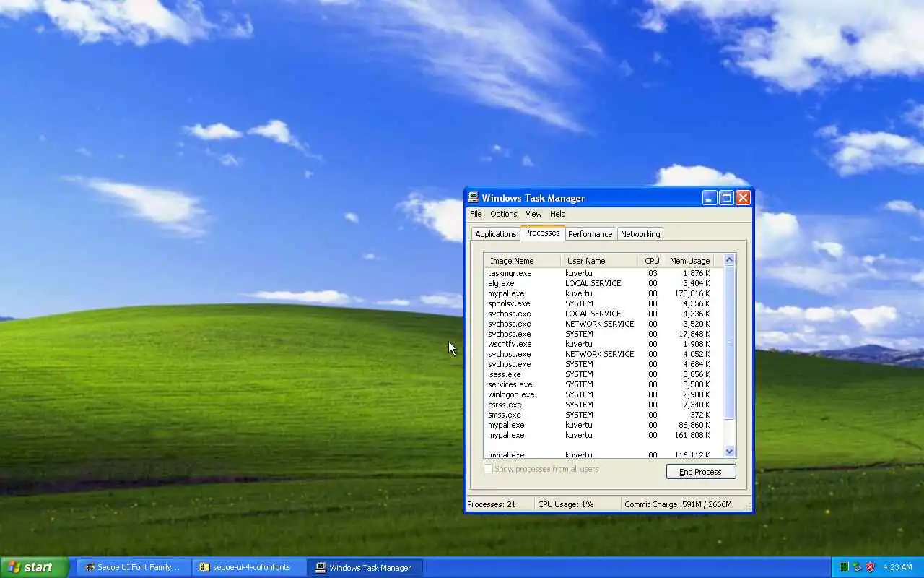924x578 pixels.
Task: Switch to the Performance tab
Action: (590, 234)
